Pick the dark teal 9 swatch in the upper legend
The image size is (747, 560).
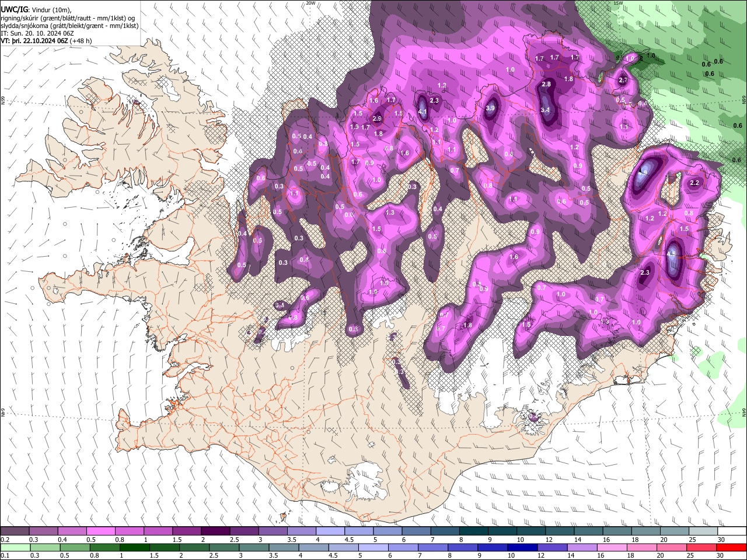point(473,531)
